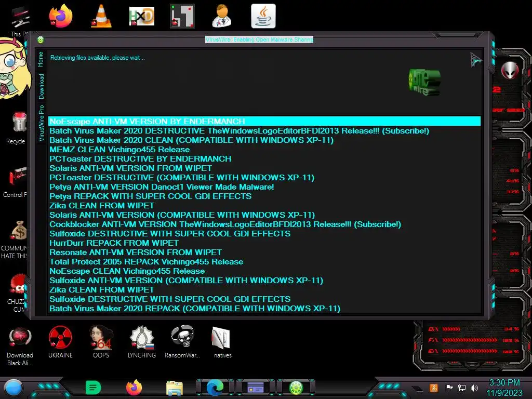Select NoEscape ANTI-VM VERSION BY ENDERMANCH
Screen dimensions: 532x399
(x=264, y=122)
